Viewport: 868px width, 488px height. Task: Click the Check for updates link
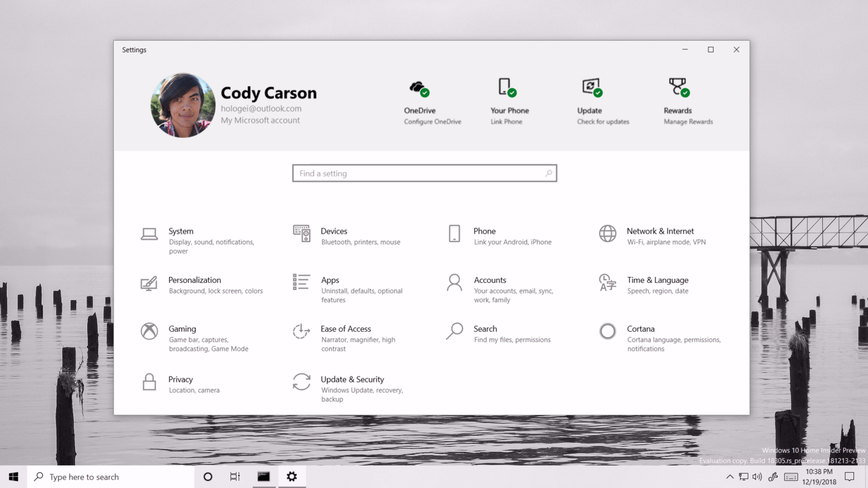point(603,121)
